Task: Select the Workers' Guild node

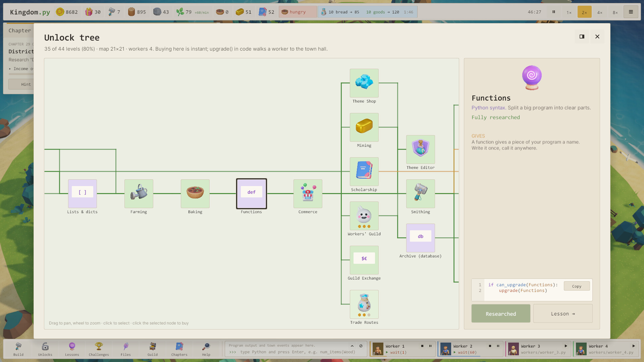Action: 364,216
